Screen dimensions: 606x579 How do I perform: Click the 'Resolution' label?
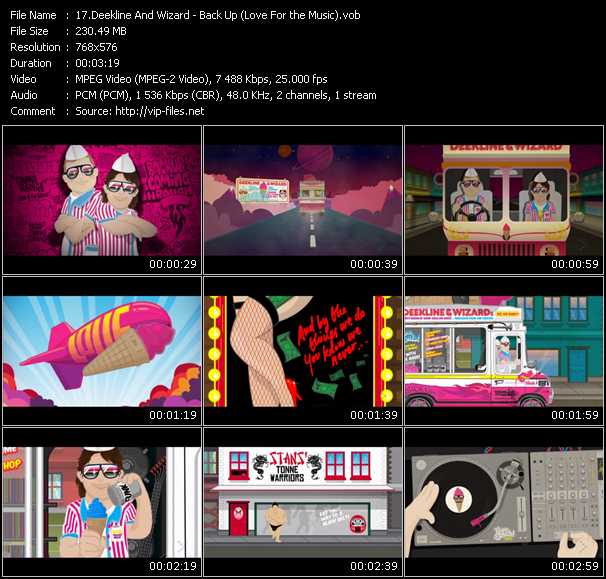35,47
